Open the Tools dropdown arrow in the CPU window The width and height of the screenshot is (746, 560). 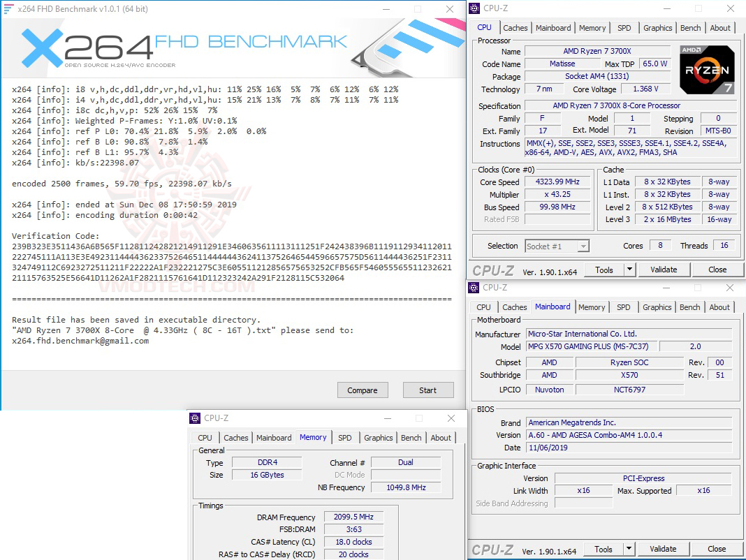point(629,270)
